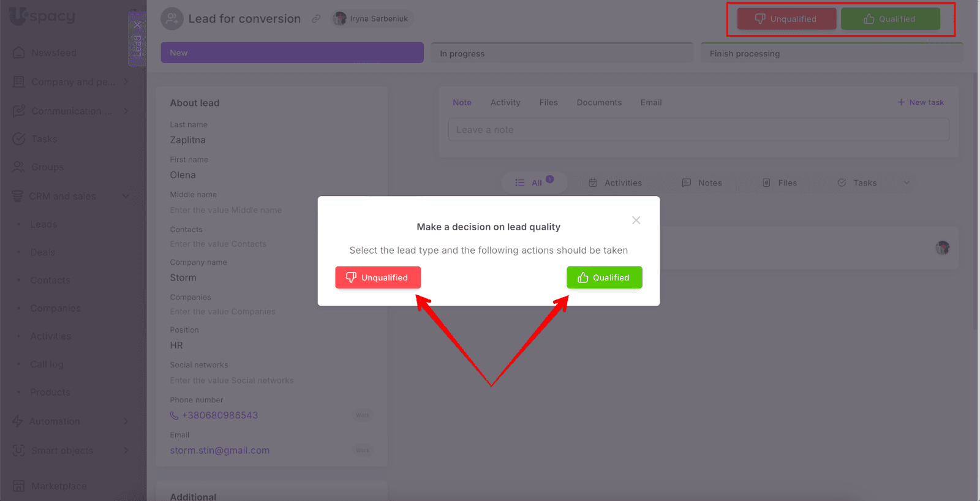The image size is (980, 501).
Task: Click the user avatar on the timeline entry
Action: (x=943, y=248)
